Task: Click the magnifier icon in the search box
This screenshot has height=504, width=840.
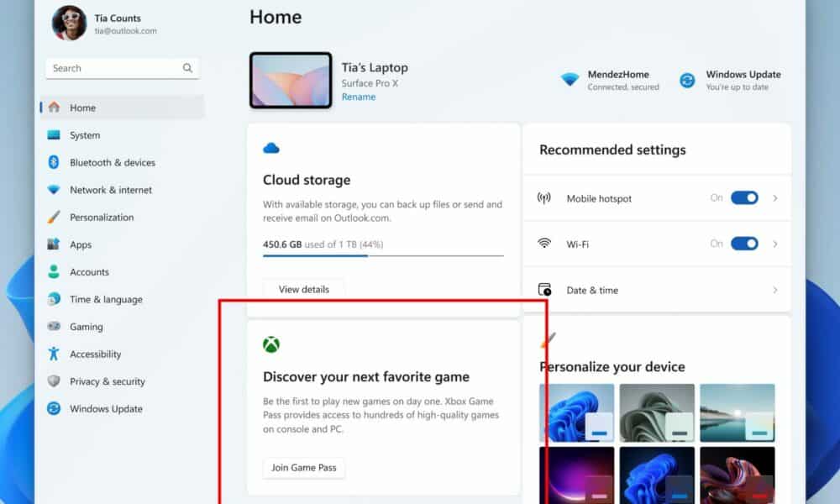Action: point(187,68)
